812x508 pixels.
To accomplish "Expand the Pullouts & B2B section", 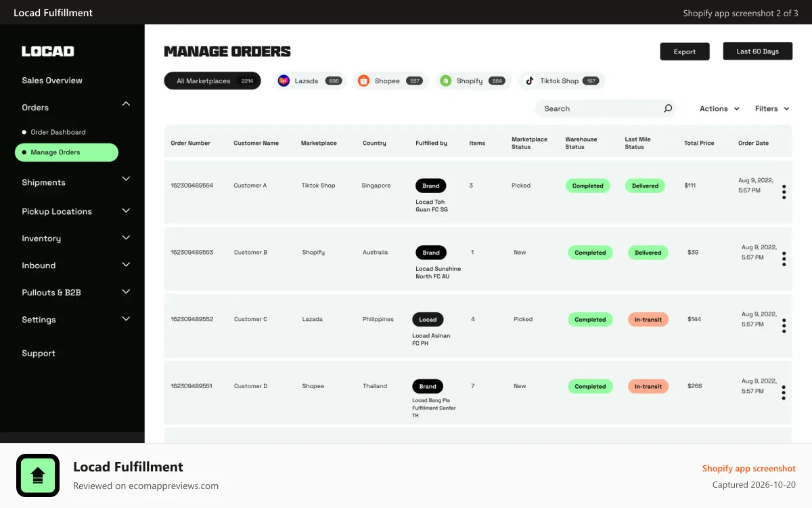I will click(x=126, y=292).
